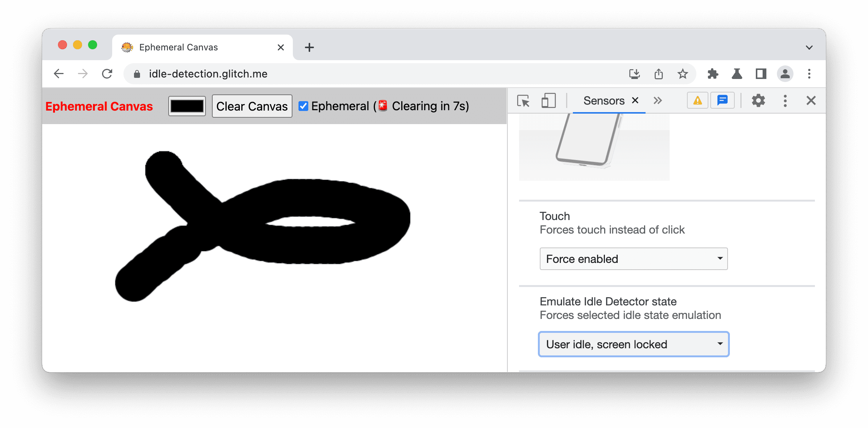
Task: Check the Touch Force enabled state
Action: [x=632, y=258]
